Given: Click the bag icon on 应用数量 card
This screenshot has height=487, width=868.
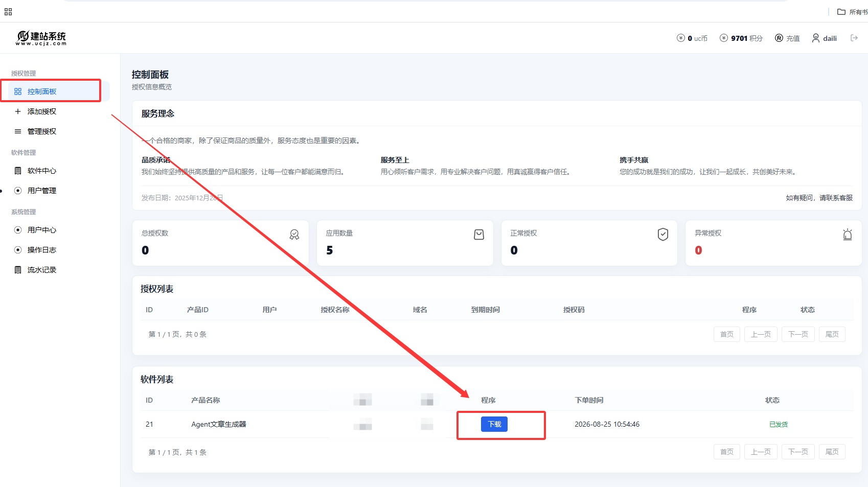Looking at the screenshot, I should tap(479, 235).
